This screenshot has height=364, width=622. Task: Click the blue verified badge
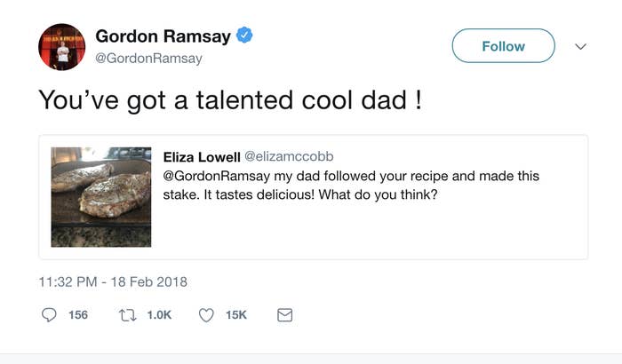point(246,36)
